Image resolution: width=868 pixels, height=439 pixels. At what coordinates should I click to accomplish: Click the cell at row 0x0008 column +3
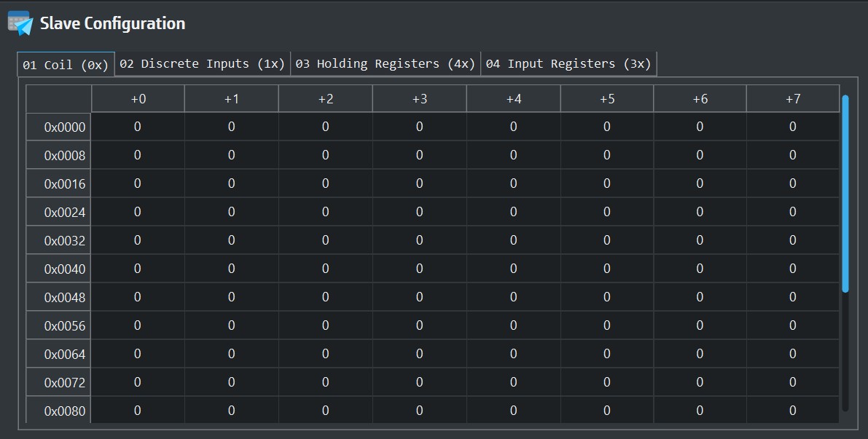419,154
